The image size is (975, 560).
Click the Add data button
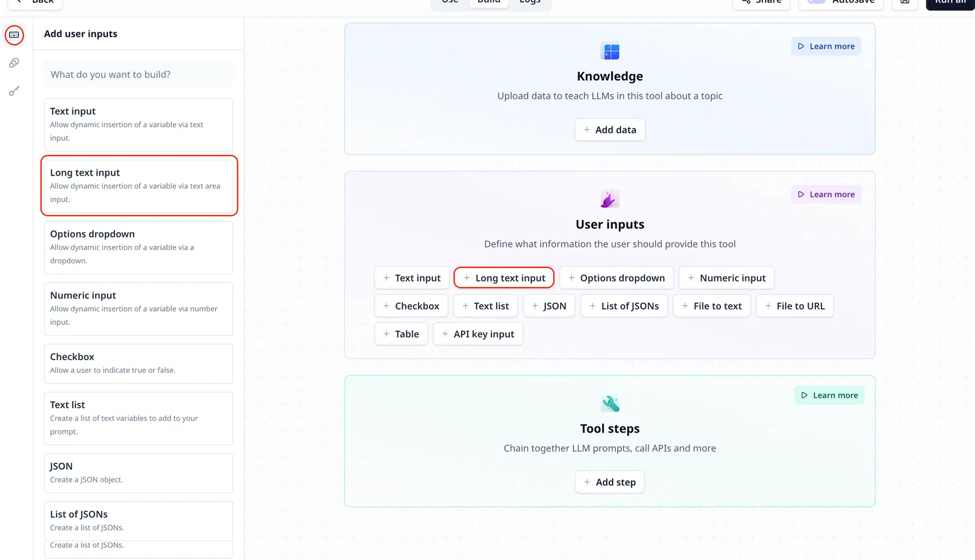[610, 130]
